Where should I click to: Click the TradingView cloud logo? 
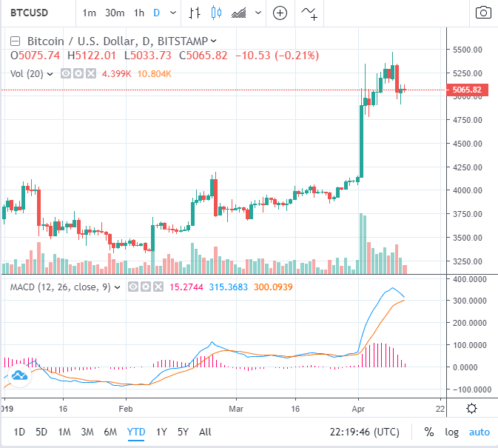point(18,375)
